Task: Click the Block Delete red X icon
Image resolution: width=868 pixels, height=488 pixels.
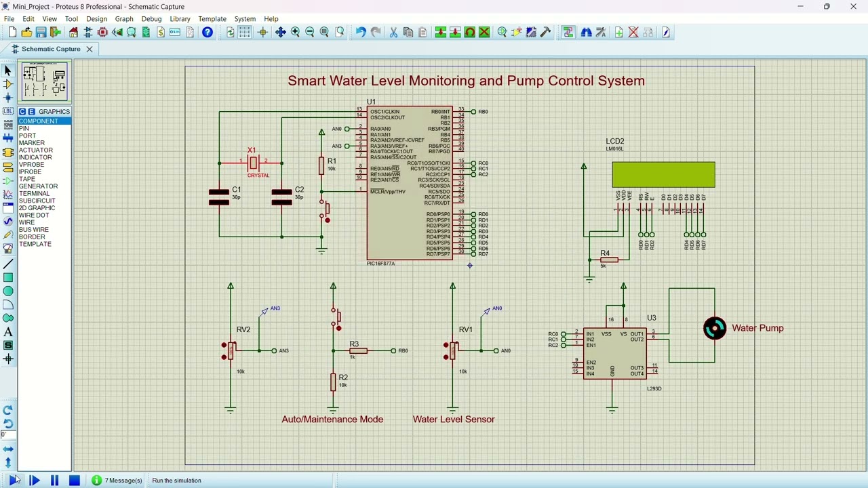Action: coord(484,33)
